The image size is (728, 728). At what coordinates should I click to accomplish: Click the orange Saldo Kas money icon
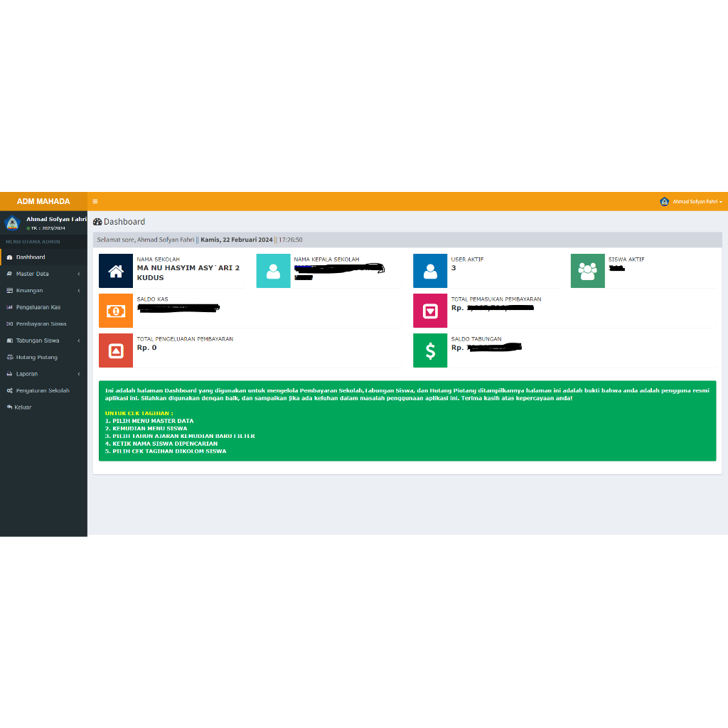tap(116, 311)
